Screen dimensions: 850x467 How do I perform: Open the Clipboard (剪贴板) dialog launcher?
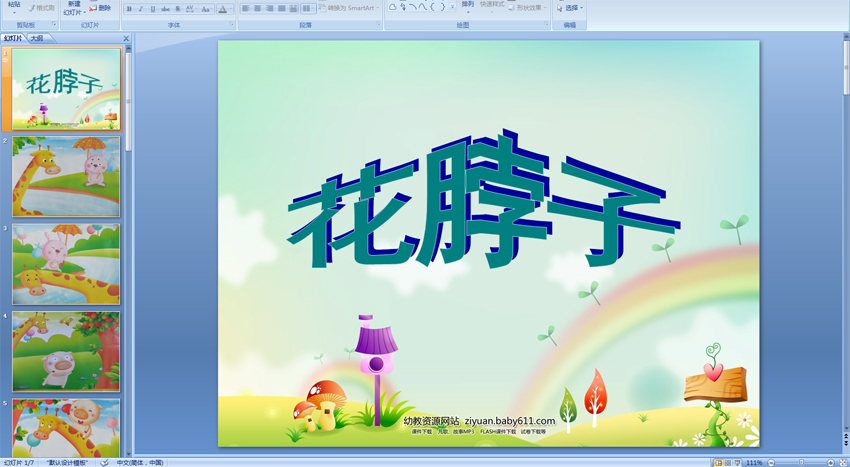[54, 25]
